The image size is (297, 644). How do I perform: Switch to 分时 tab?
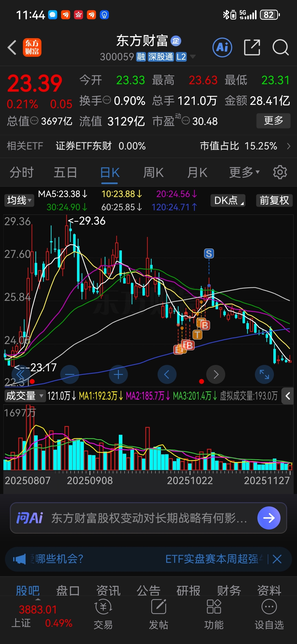(x=22, y=173)
